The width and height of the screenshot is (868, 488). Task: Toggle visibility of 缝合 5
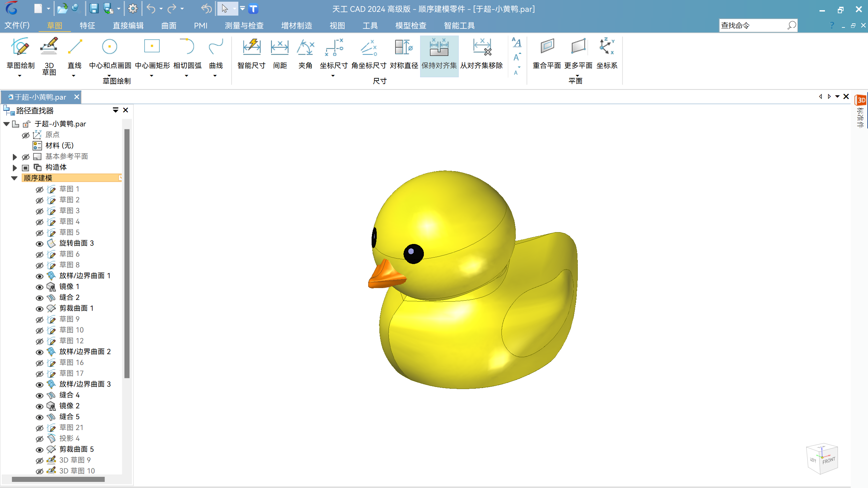[40, 417]
